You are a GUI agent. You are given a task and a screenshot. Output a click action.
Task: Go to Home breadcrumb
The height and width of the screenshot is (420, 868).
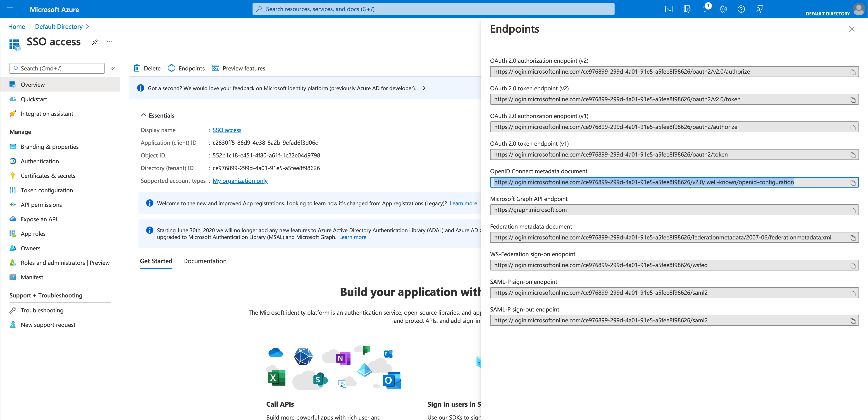coord(17,27)
